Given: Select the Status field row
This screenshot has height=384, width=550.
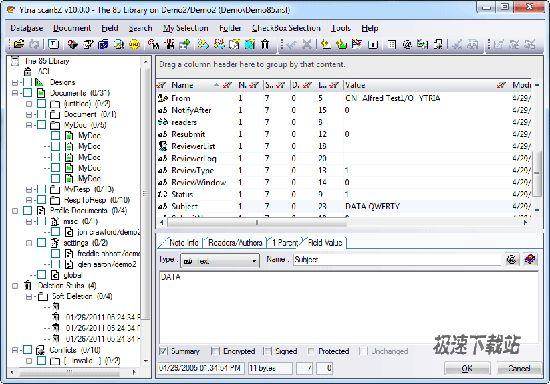Looking at the screenshot, I should 344,194.
